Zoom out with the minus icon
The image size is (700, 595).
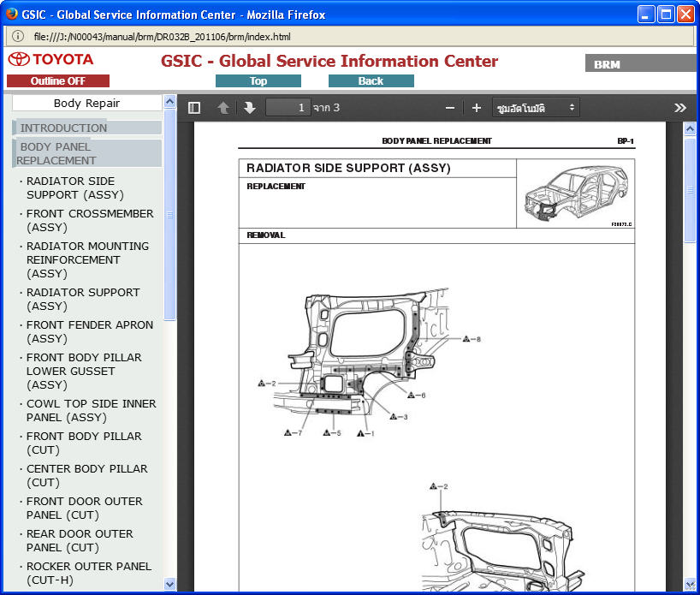pyautogui.click(x=450, y=108)
